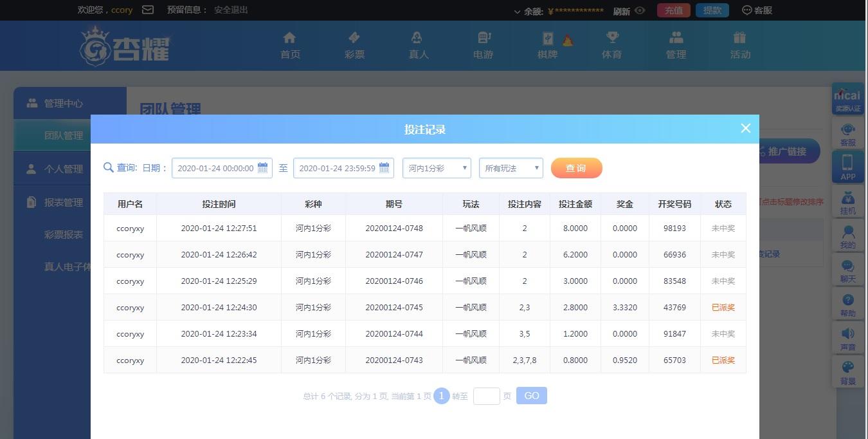The image size is (868, 439).
Task: Click the GO page jump button
Action: click(531, 396)
